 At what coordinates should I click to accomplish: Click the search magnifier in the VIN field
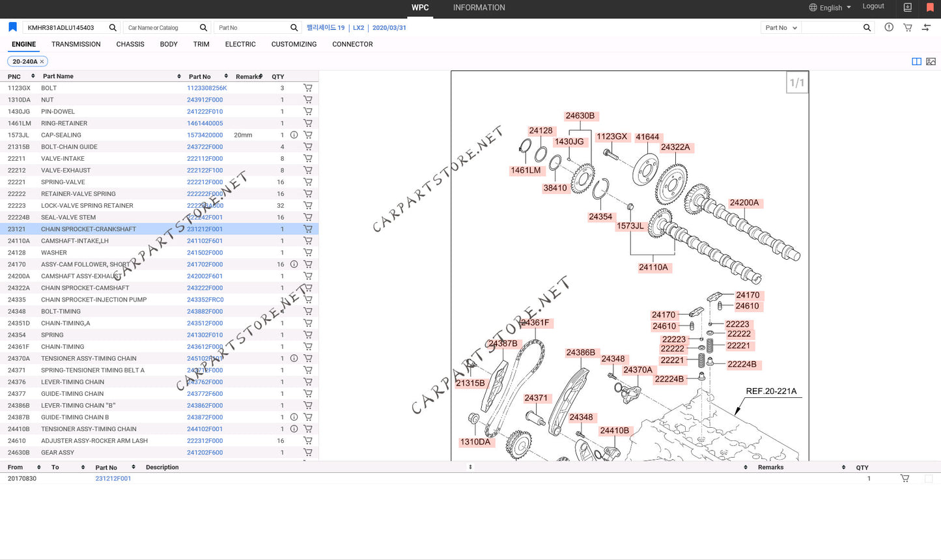point(113,27)
